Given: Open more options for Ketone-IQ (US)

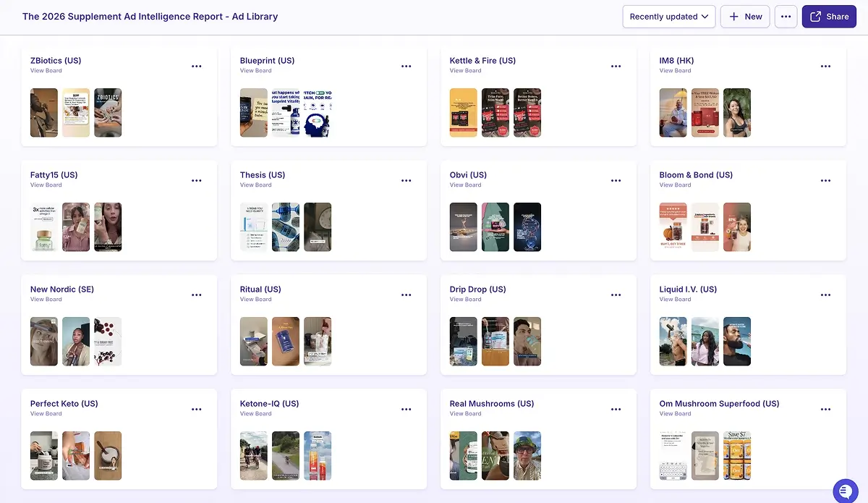Looking at the screenshot, I should coord(407,409).
